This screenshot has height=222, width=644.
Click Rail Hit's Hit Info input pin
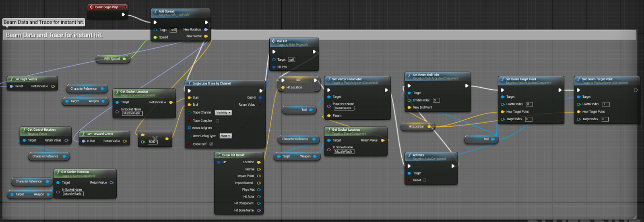[x=274, y=67]
